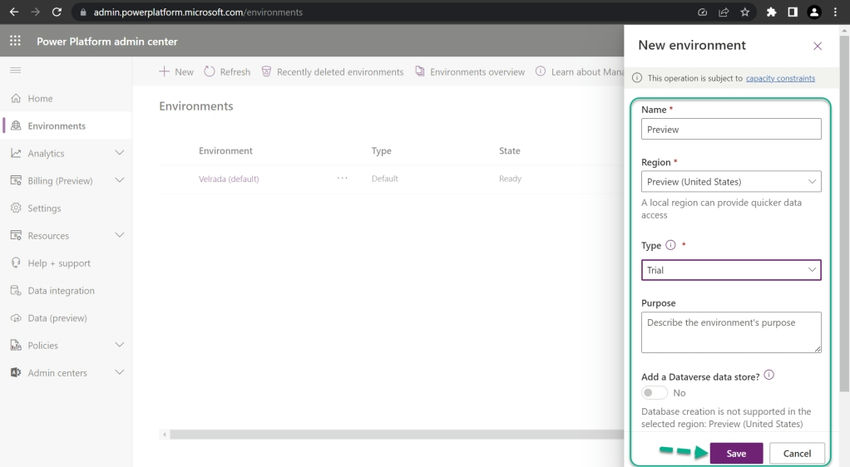Click into the Purpose text area
This screenshot has height=467, width=850.
click(x=731, y=332)
